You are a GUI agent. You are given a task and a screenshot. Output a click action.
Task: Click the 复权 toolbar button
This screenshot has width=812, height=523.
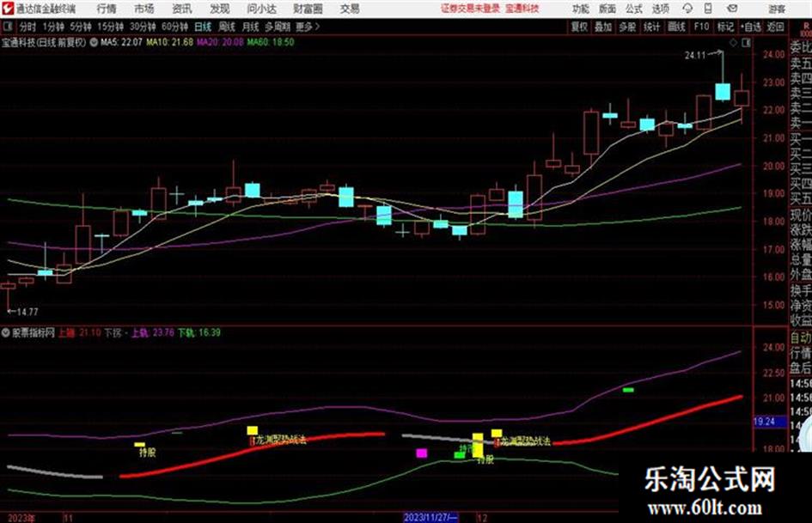[579, 27]
